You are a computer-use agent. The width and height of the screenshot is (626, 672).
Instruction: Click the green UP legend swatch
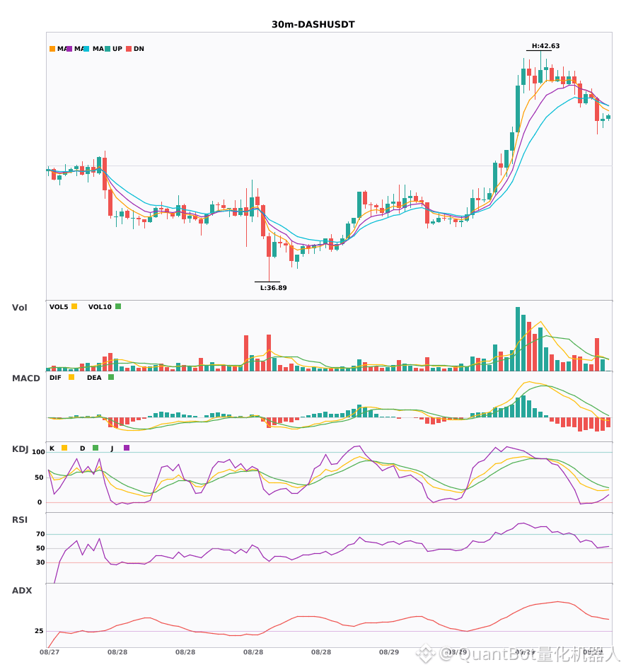[108, 49]
